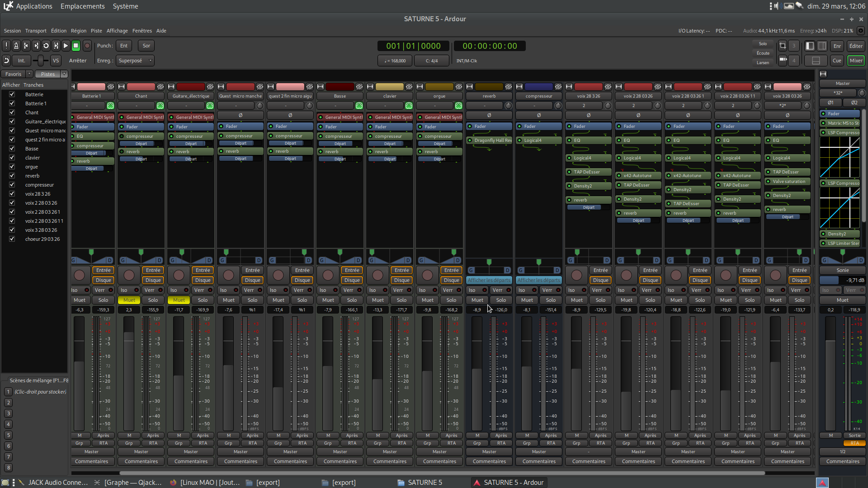
Task: Expand the Pistes dropdown arrow
Action: 64,74
